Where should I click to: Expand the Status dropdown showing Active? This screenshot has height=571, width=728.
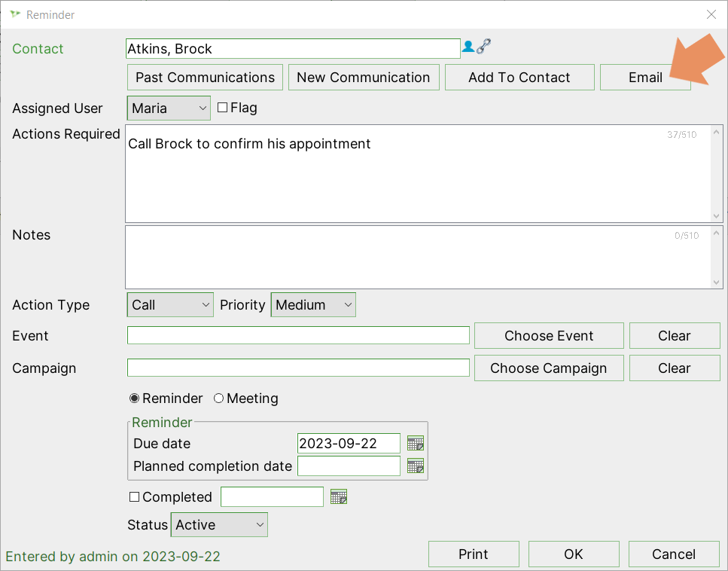coord(219,524)
